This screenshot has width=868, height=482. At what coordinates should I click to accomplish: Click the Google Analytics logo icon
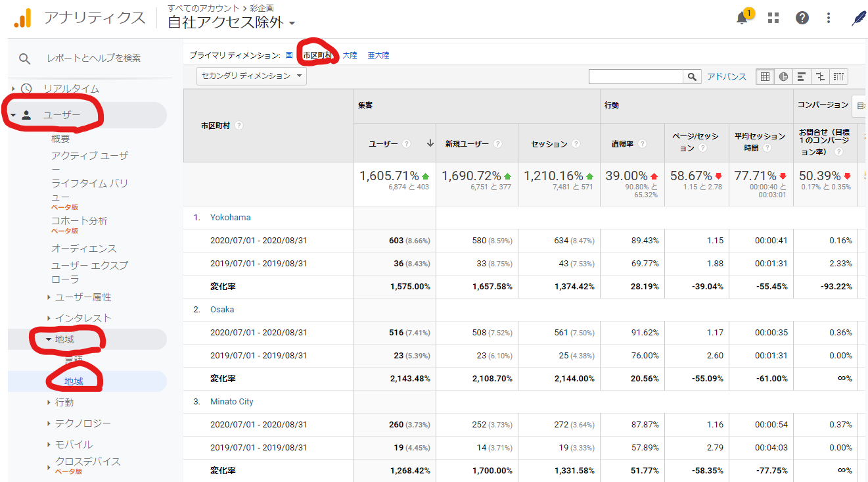coord(22,18)
